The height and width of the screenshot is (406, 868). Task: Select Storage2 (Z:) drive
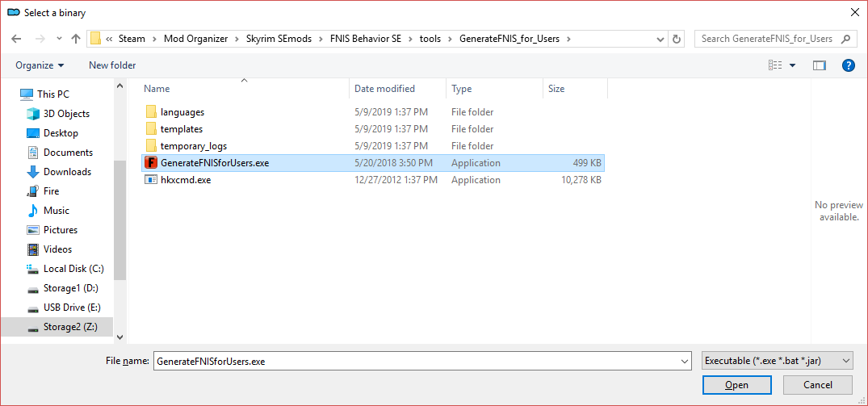coord(57,326)
